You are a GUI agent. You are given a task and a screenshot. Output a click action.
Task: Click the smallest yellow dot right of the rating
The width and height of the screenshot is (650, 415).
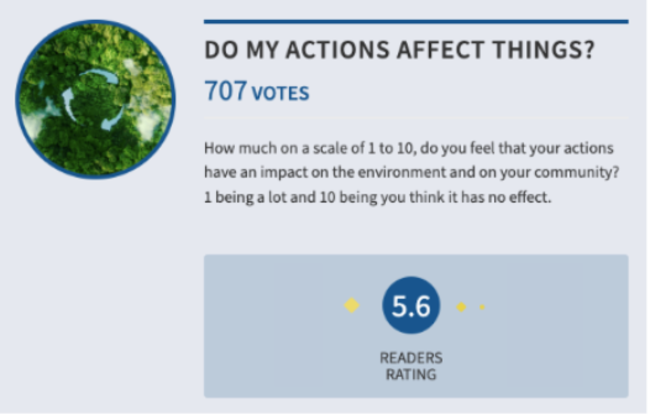tap(482, 307)
